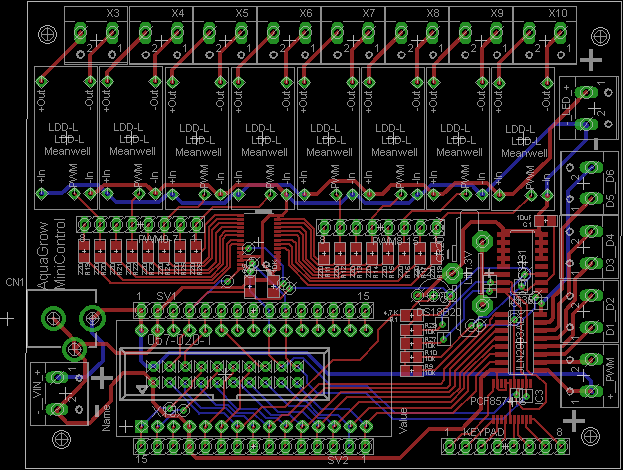Select the PCF8574 chip label

pyautogui.click(x=497, y=401)
